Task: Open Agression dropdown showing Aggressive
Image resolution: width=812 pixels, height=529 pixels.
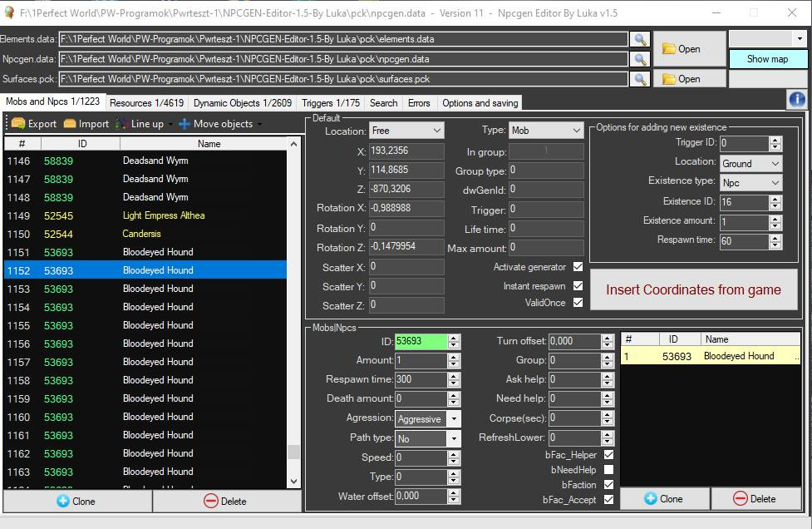Action: pyautogui.click(x=428, y=418)
